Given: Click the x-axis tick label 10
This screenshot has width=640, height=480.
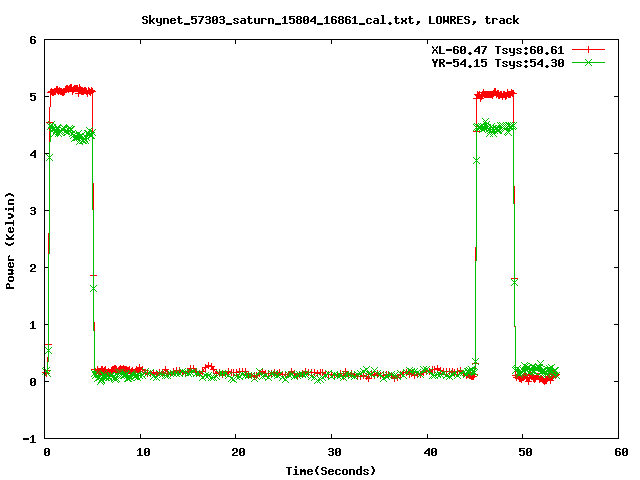Looking at the screenshot, I should [x=143, y=452].
